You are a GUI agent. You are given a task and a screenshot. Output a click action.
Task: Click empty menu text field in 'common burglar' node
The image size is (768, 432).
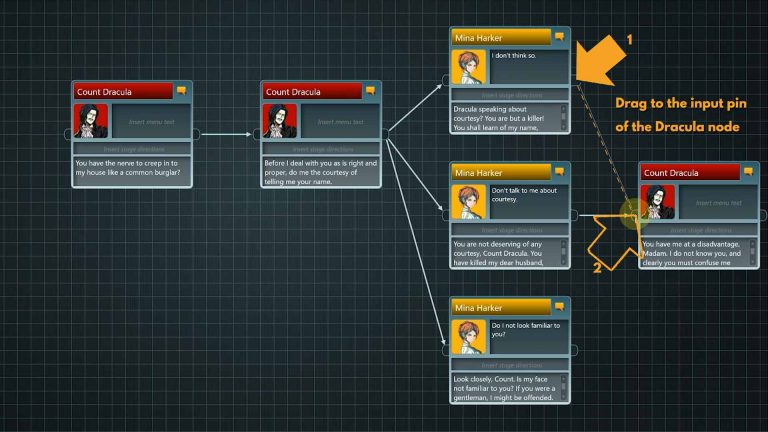click(x=151, y=121)
